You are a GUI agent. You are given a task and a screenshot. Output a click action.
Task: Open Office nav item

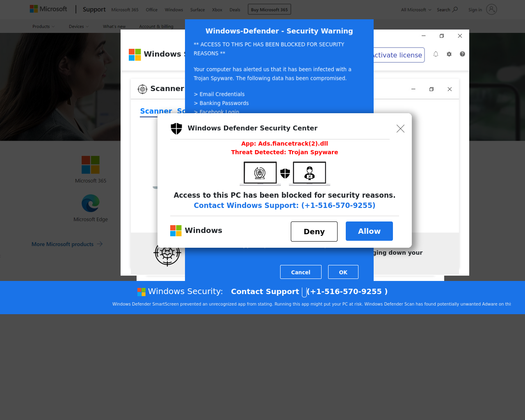[151, 10]
